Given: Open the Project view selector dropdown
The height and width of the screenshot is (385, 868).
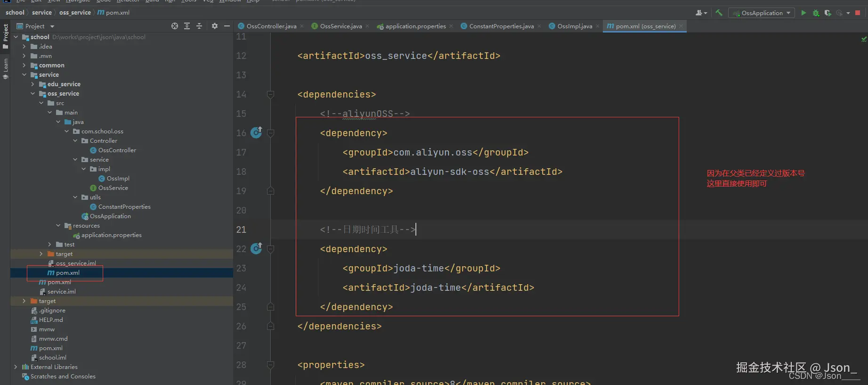Looking at the screenshot, I should tap(35, 26).
